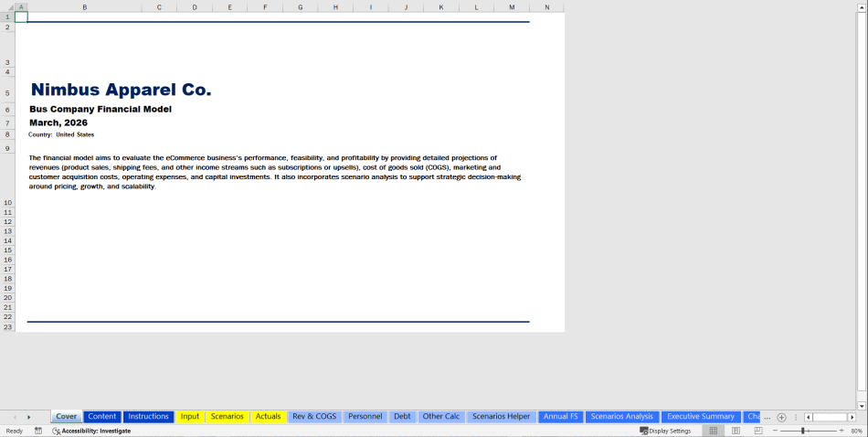Switch to Page Break Preview icon

click(757, 431)
